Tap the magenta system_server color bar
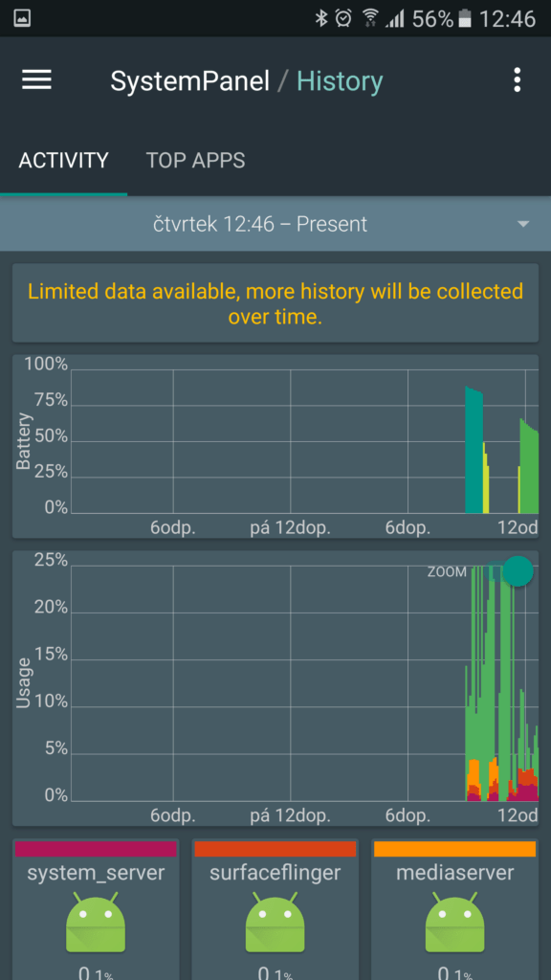The height and width of the screenshot is (980, 551). click(96, 849)
